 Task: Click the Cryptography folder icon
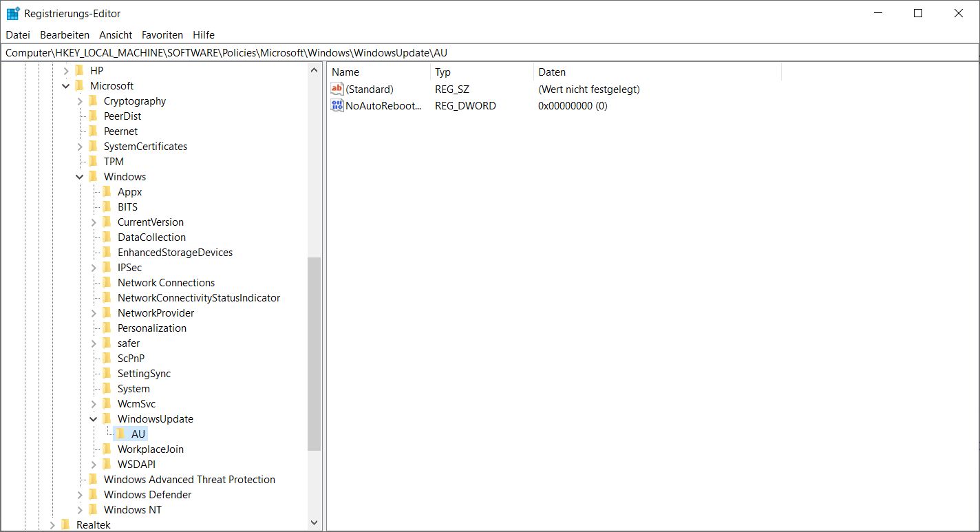93,100
